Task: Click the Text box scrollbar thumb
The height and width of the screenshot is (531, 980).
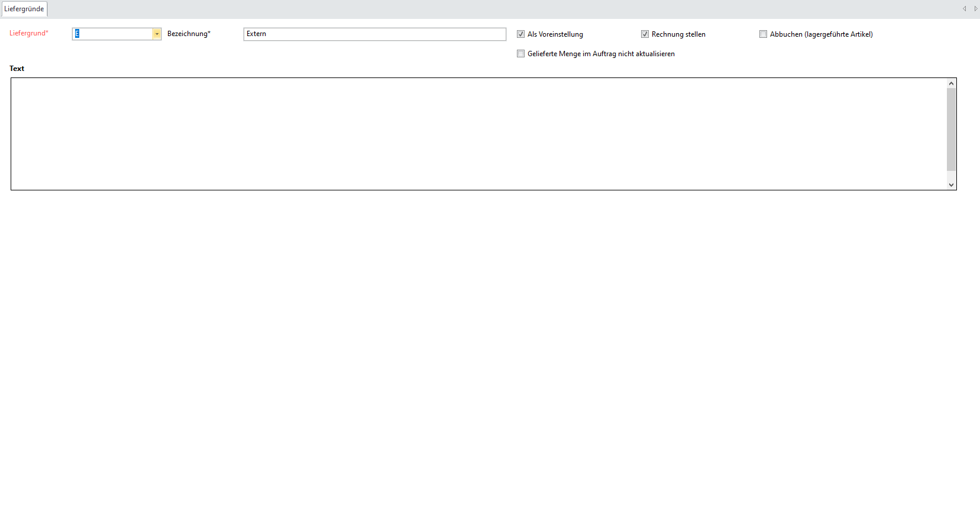Action: (951, 129)
